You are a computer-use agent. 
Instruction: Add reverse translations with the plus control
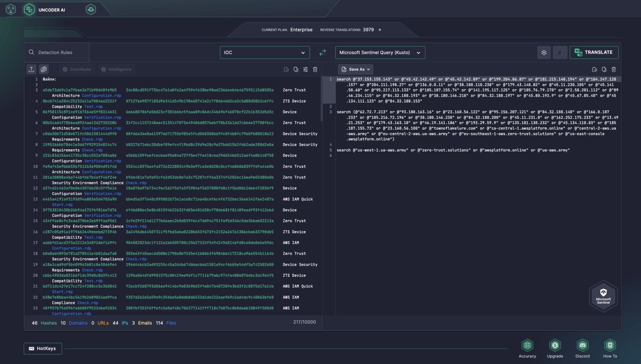point(379,29)
